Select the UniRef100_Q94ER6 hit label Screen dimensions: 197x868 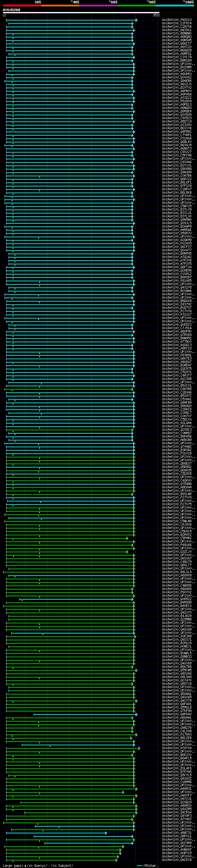pyautogui.click(x=176, y=81)
